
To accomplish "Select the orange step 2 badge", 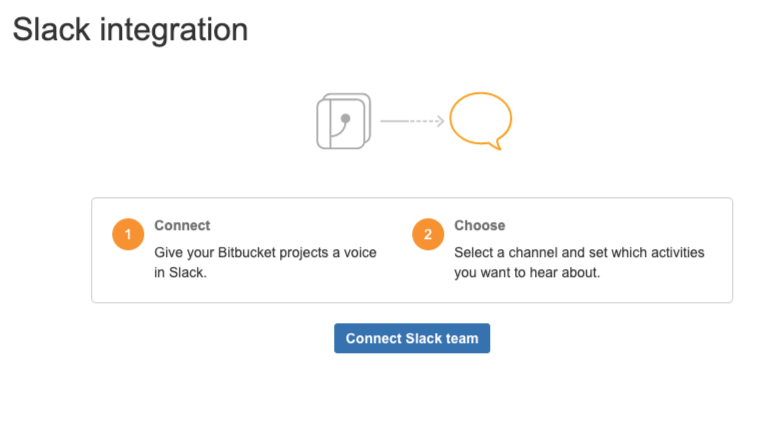I will (x=428, y=235).
